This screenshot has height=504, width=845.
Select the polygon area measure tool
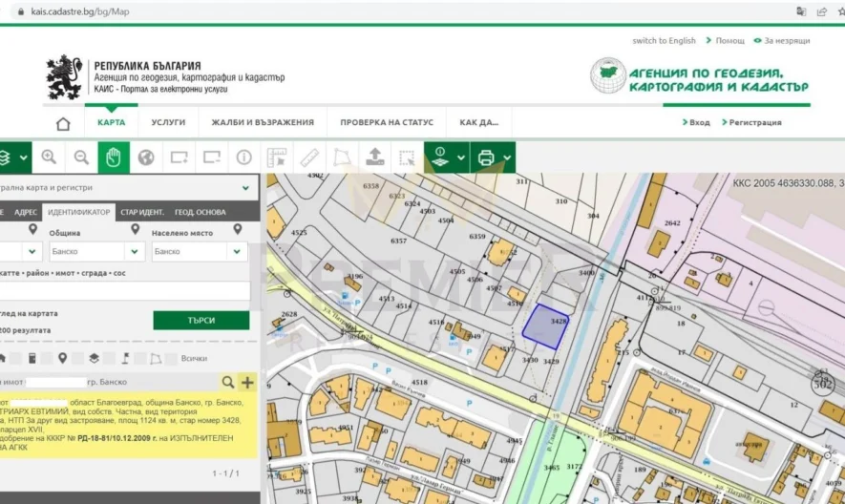click(342, 157)
